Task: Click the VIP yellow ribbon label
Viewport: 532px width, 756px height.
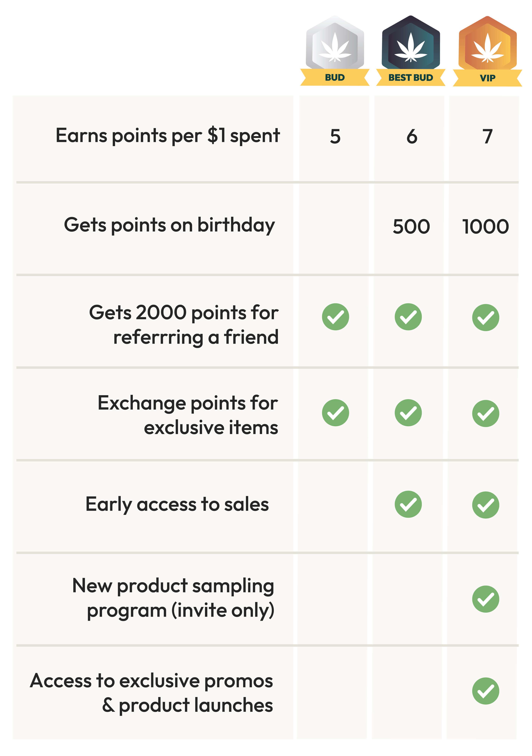Action: [x=487, y=78]
